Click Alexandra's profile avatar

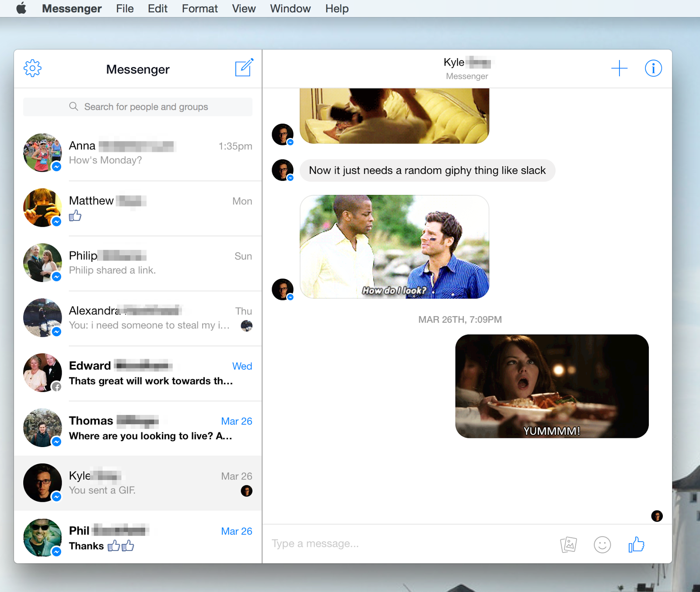tap(42, 318)
